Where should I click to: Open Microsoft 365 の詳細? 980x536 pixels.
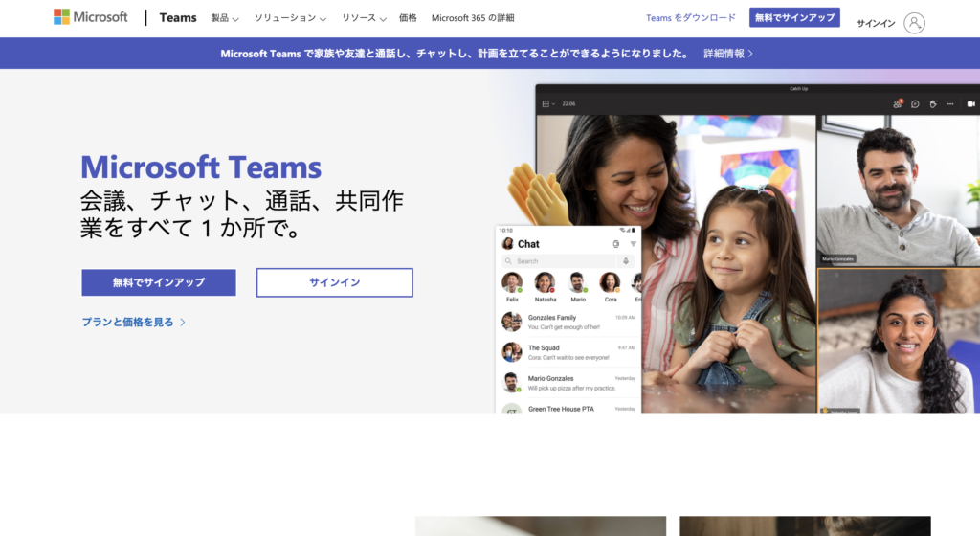point(473,18)
